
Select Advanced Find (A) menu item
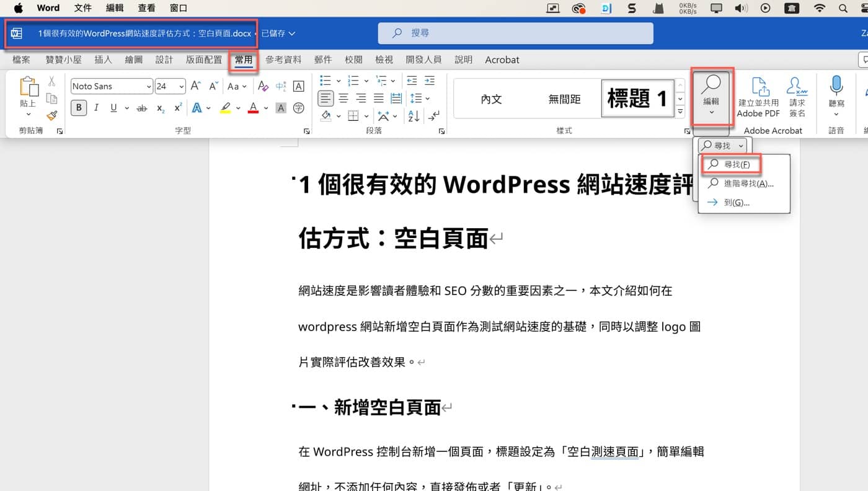pyautogui.click(x=744, y=184)
